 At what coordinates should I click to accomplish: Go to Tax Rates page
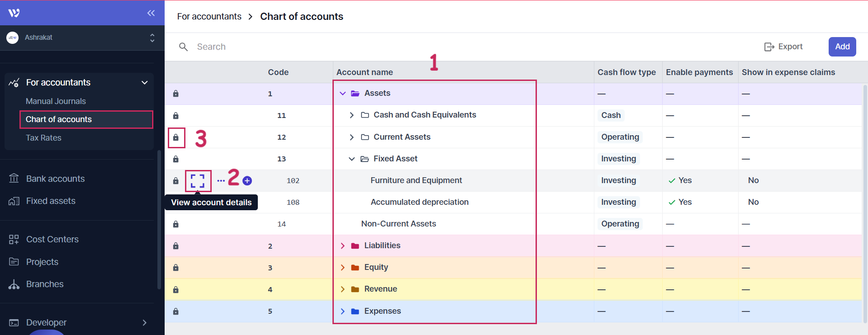pyautogui.click(x=43, y=138)
